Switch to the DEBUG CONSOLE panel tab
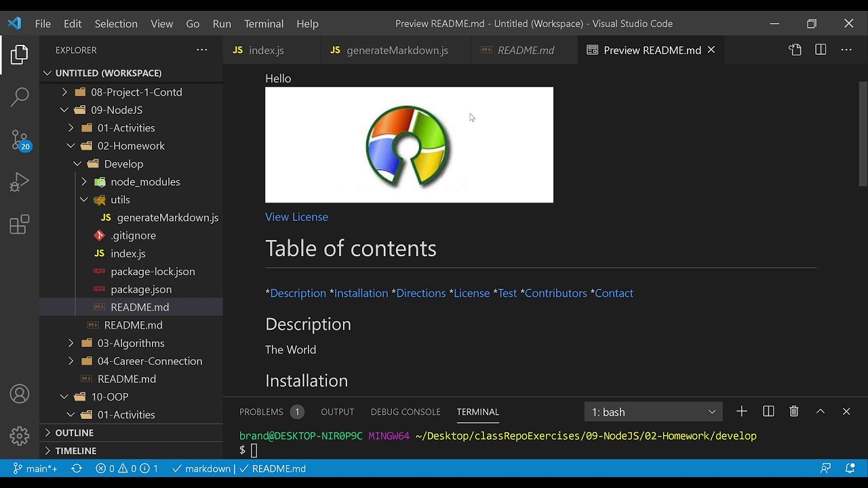 point(406,411)
